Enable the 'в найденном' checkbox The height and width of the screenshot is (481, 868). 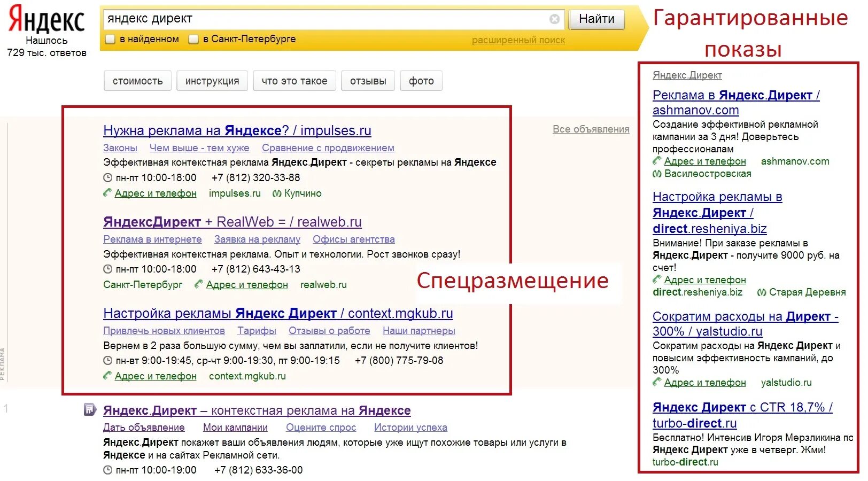(x=111, y=39)
